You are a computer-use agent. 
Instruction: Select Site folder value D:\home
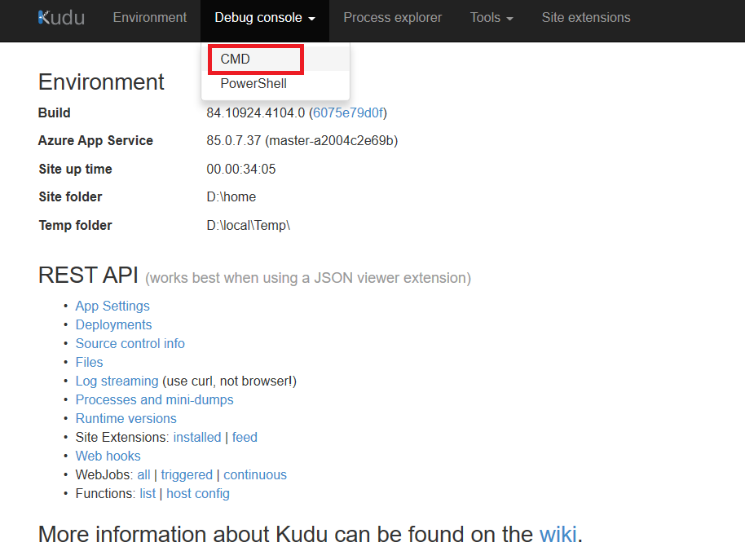231,196
